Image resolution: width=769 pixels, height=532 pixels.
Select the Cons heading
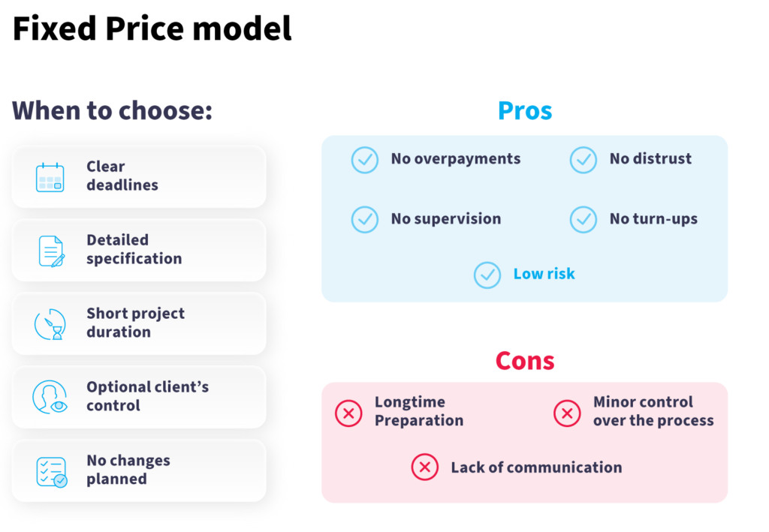[525, 361]
